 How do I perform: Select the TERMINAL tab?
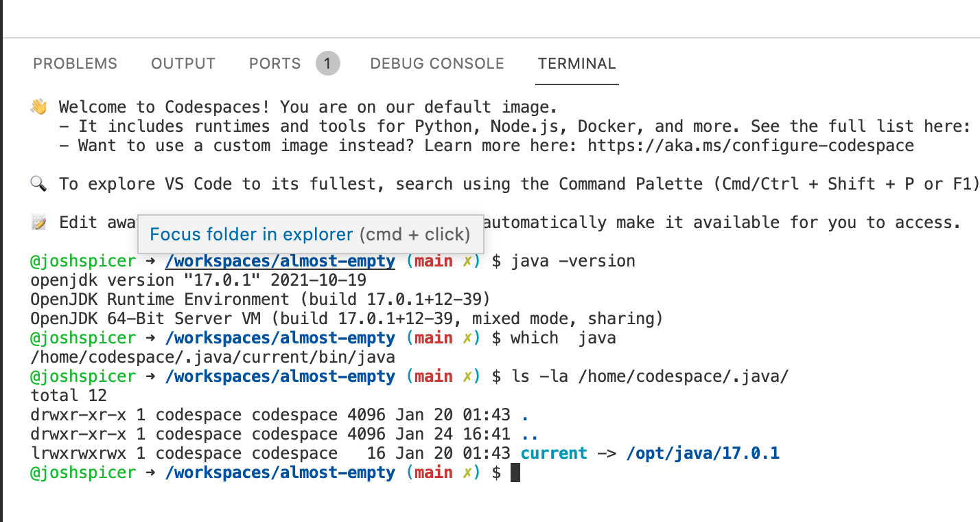[x=577, y=64]
